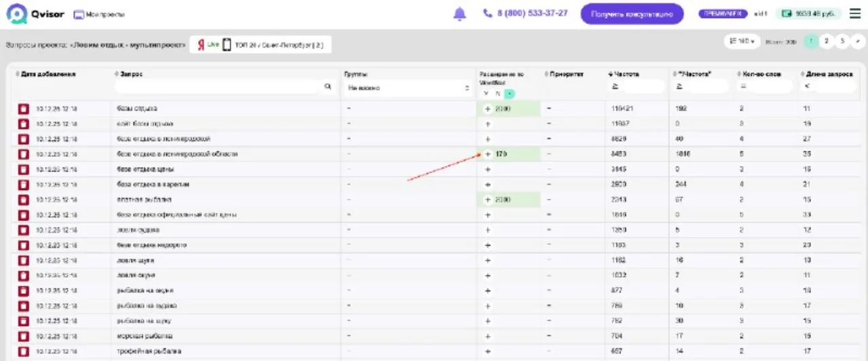Image resolution: width=868 pixels, height=361 pixels.
Task: Click plus icon for 'ловля судака'
Action: pos(488,230)
